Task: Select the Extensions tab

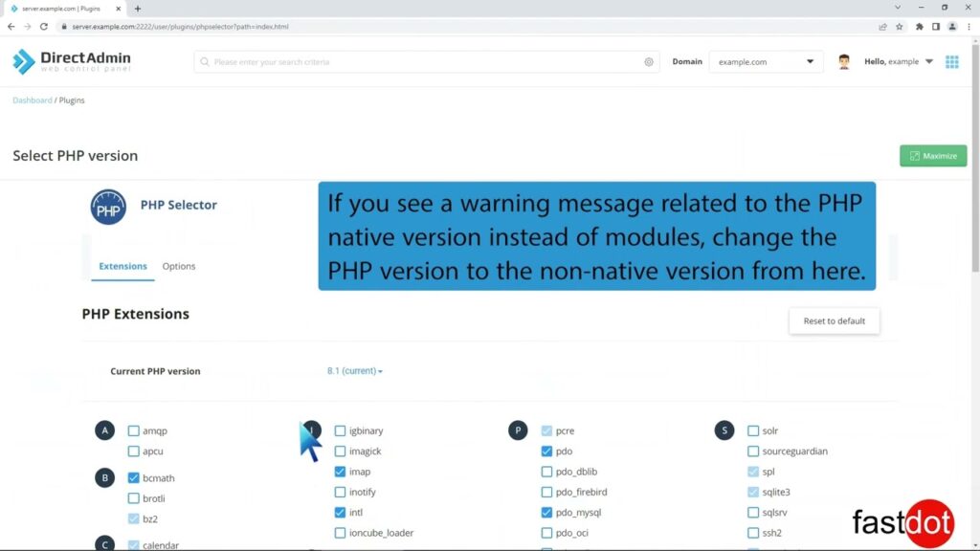Action: point(122,267)
